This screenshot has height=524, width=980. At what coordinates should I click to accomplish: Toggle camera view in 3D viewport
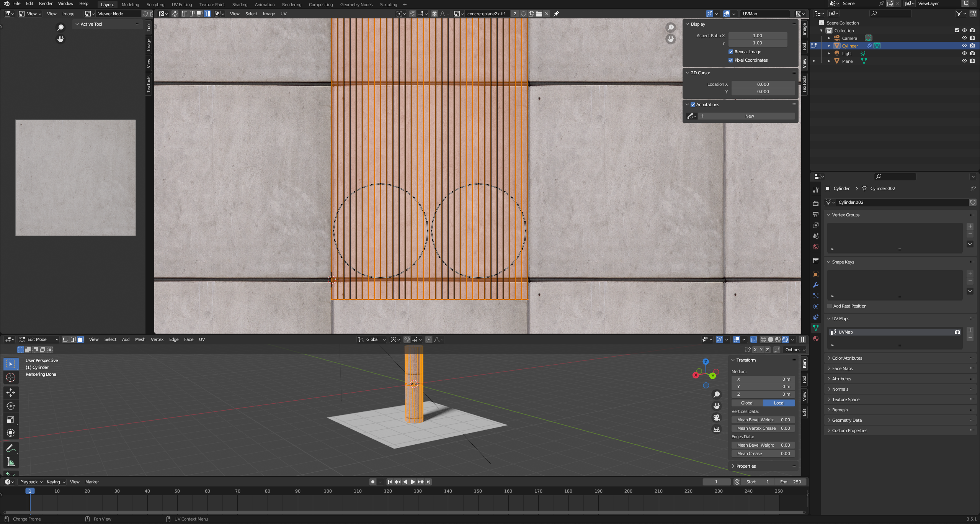tap(717, 418)
